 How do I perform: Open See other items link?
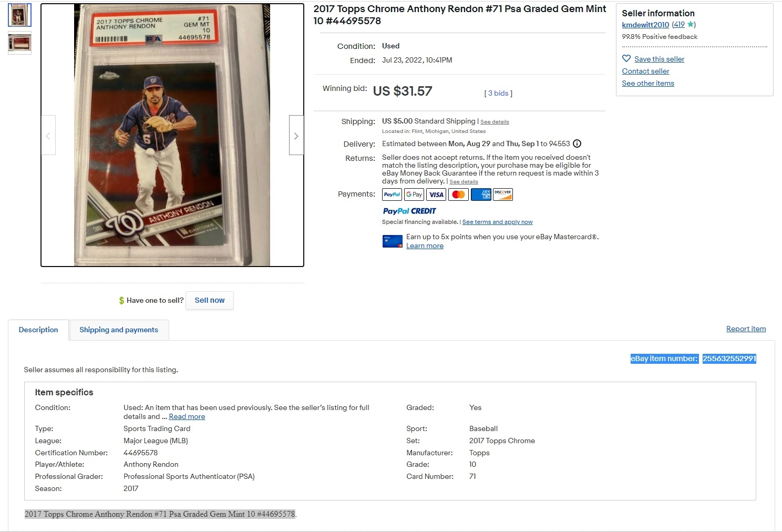click(x=648, y=83)
